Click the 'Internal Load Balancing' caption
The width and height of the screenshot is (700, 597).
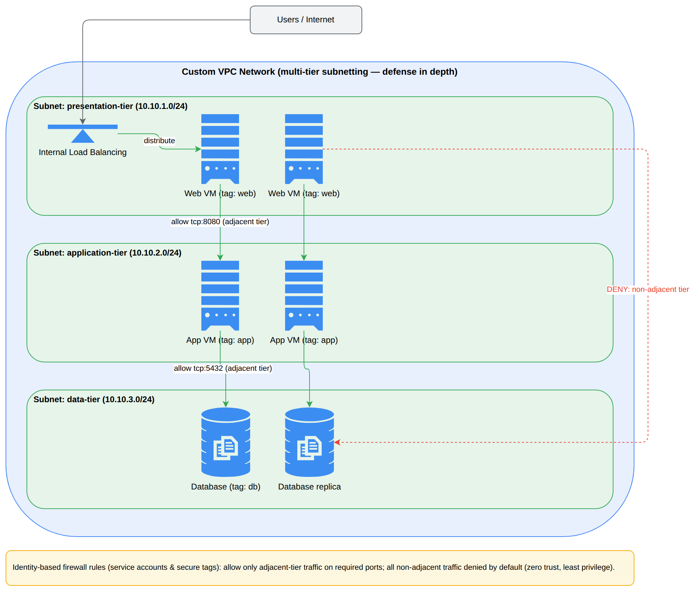click(83, 152)
